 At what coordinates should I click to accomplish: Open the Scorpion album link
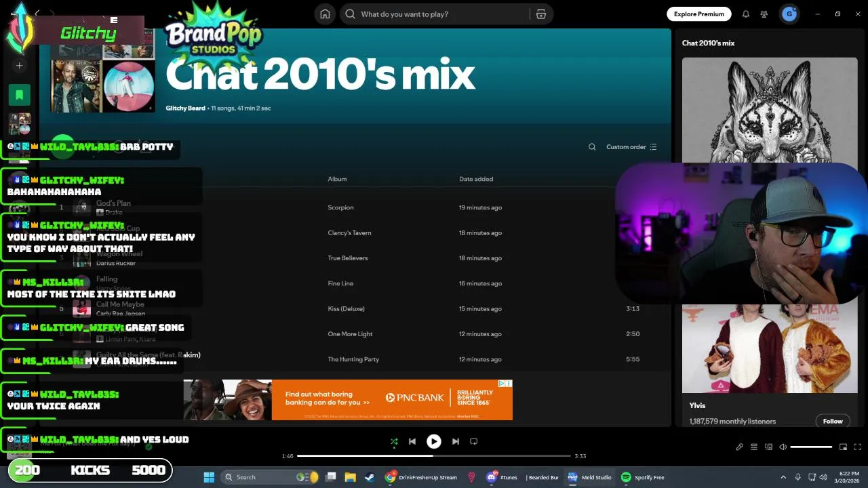[340, 207]
